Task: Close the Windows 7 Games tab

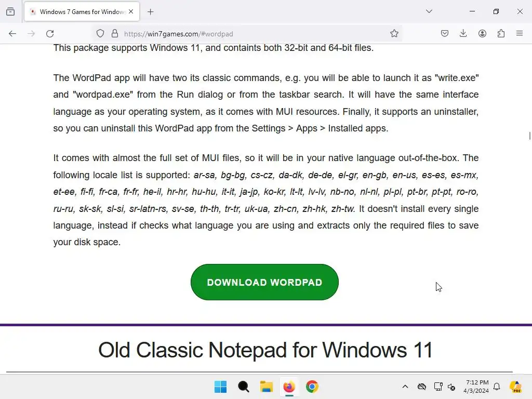Action: point(131,12)
